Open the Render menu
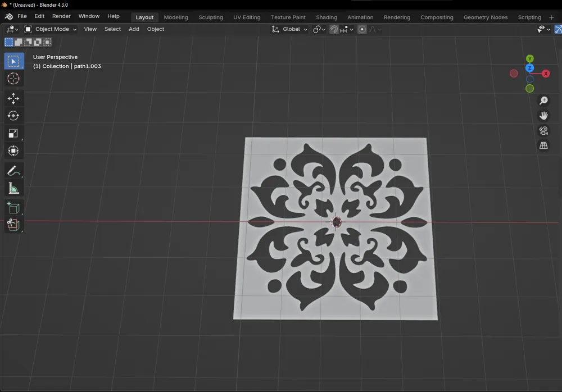 [x=61, y=16]
